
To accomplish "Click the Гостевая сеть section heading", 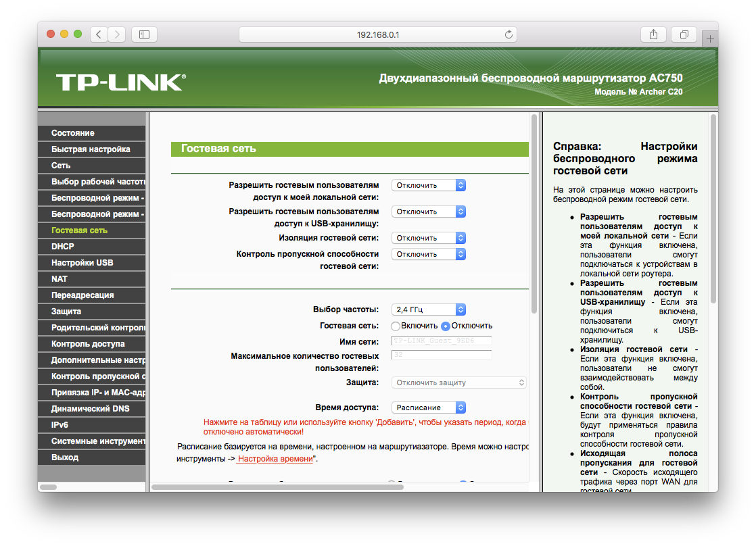I will (218, 149).
